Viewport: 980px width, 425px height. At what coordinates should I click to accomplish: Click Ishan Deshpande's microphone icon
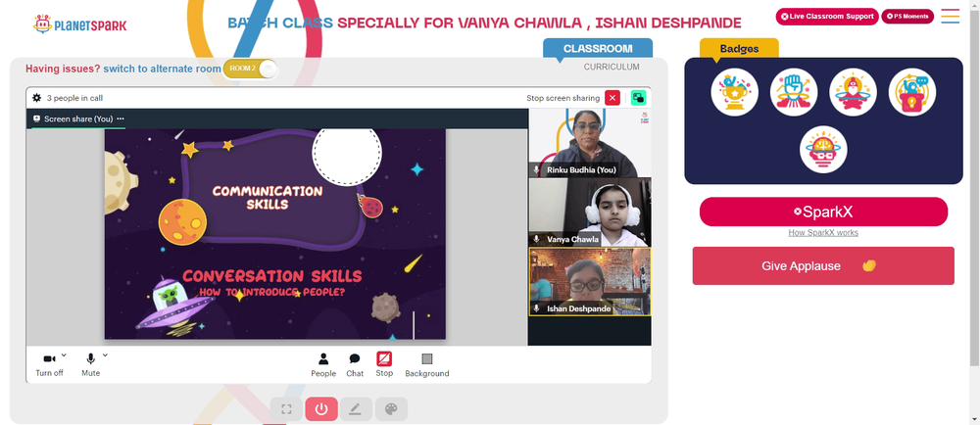coord(536,308)
